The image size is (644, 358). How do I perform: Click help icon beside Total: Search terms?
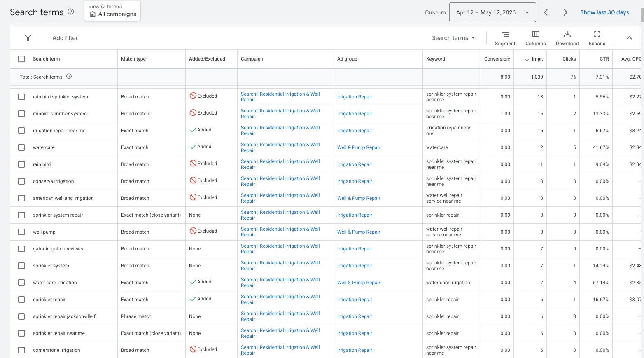click(x=69, y=76)
